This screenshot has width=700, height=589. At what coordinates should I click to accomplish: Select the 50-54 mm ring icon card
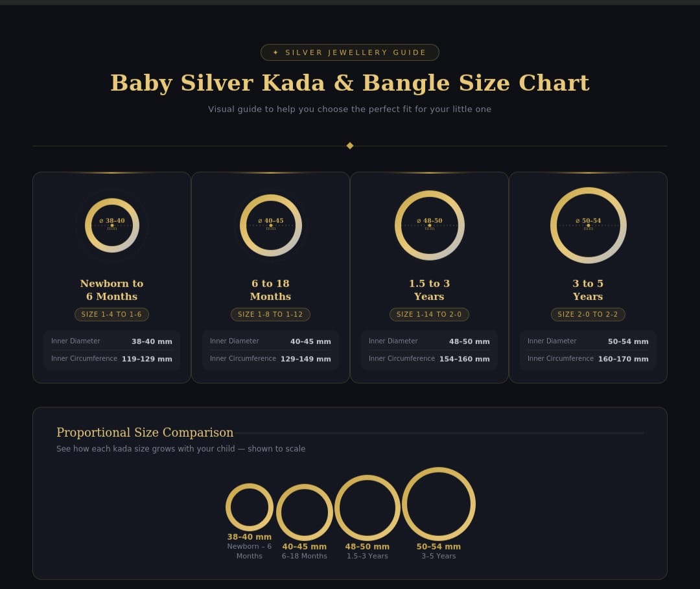click(x=589, y=225)
